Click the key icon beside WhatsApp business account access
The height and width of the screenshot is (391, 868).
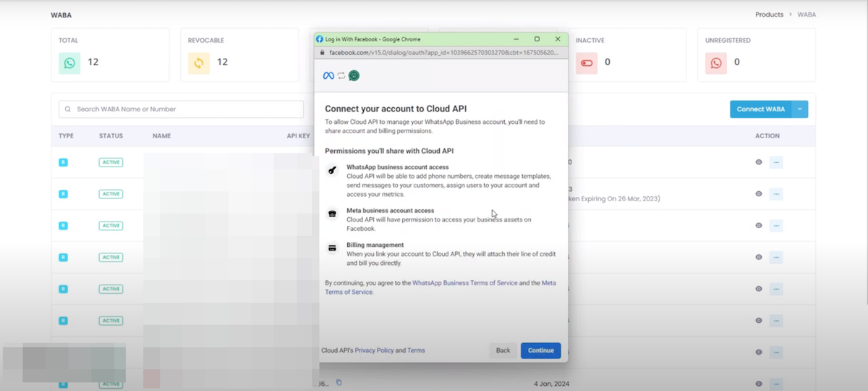point(332,171)
